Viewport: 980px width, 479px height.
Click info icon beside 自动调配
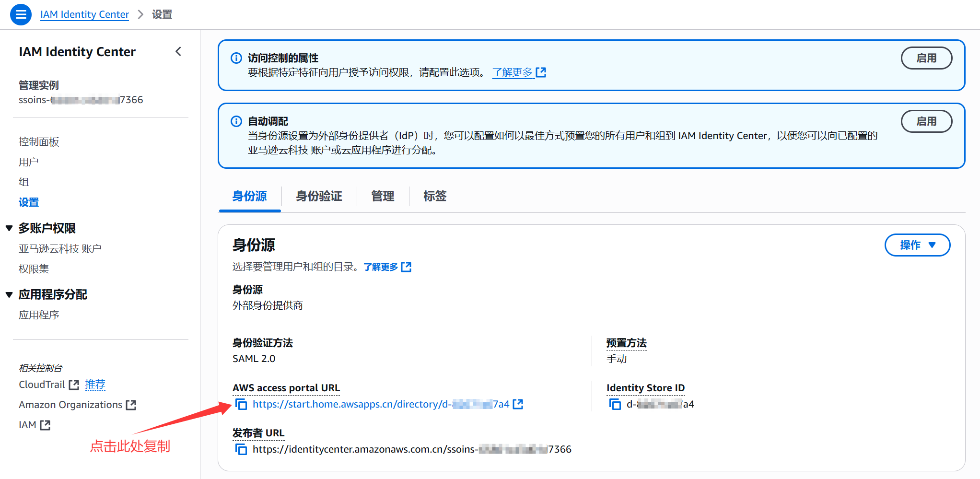[x=236, y=121]
